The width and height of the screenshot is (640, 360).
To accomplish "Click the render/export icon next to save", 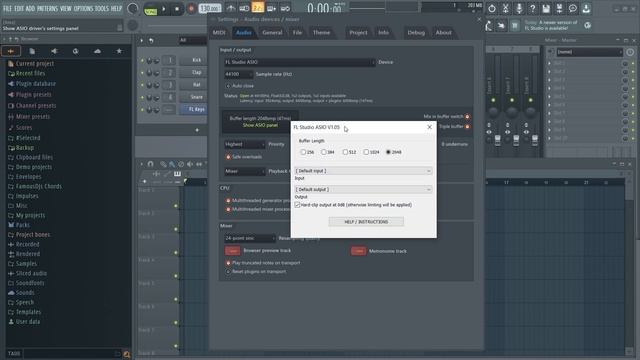I will coord(559,8).
